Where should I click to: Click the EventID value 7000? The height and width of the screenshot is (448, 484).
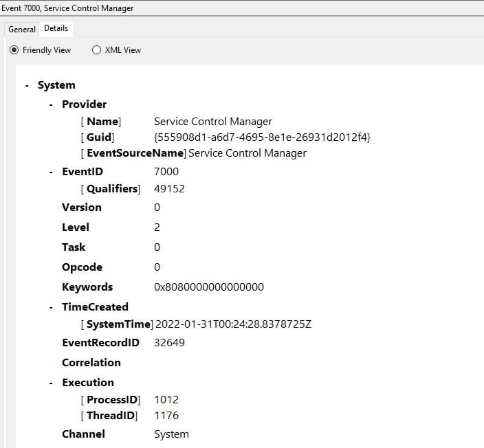[166, 172]
